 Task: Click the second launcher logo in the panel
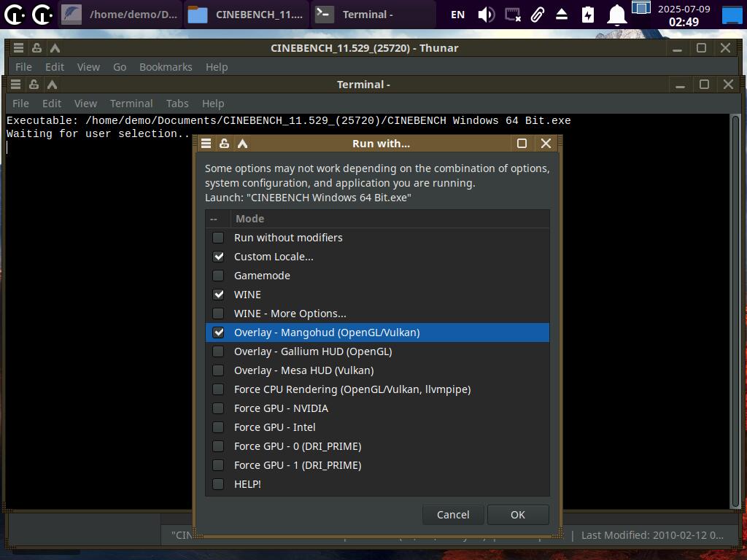tap(42, 15)
